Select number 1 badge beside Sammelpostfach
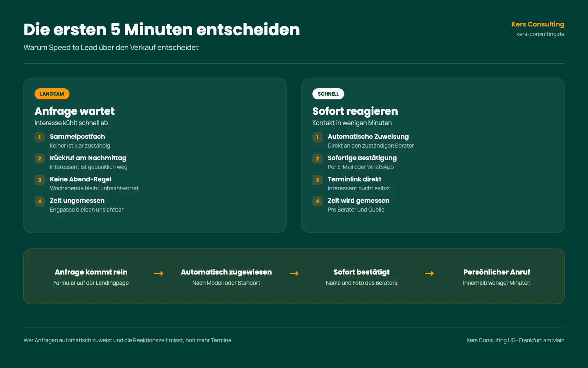 40,137
